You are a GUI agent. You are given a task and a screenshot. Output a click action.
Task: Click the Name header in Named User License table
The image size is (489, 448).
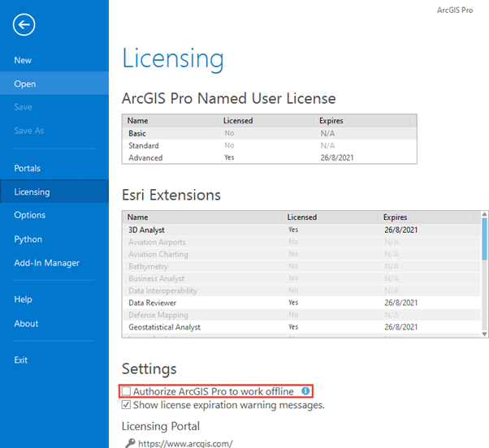tap(170, 121)
